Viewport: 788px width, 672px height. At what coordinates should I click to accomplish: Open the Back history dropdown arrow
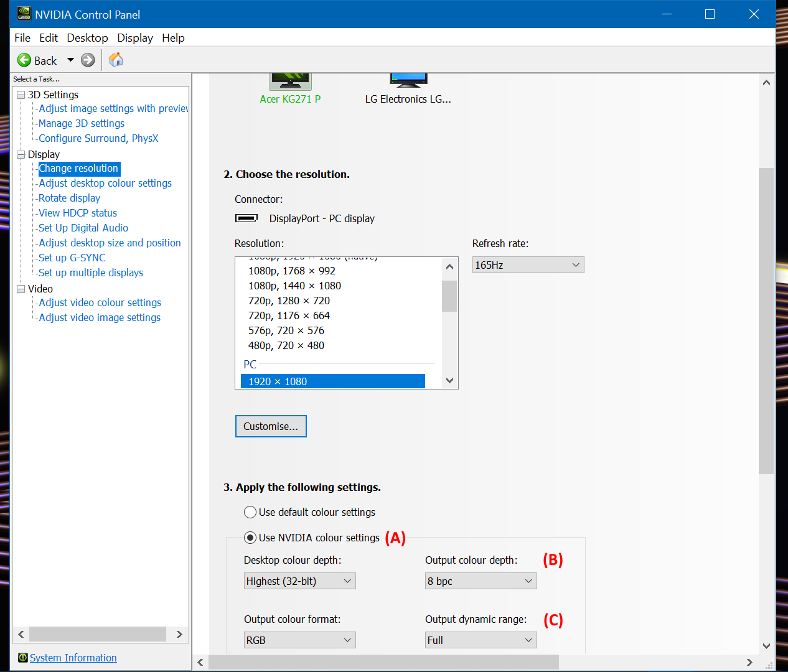pos(70,60)
